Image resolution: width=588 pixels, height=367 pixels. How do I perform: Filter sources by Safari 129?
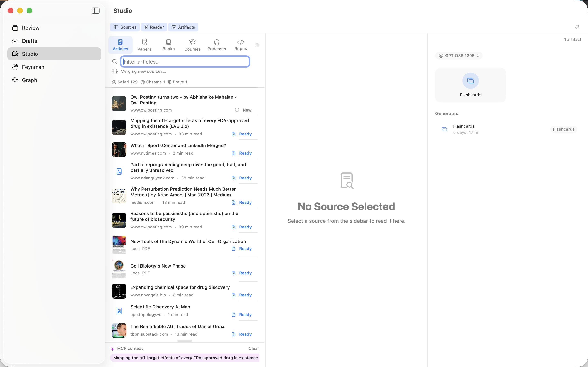125,82
